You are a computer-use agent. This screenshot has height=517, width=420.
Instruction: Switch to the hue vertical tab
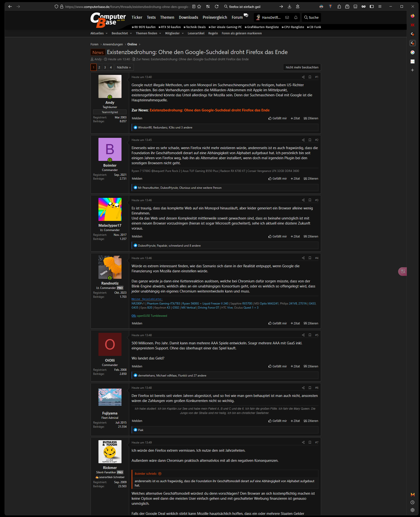point(413,61)
